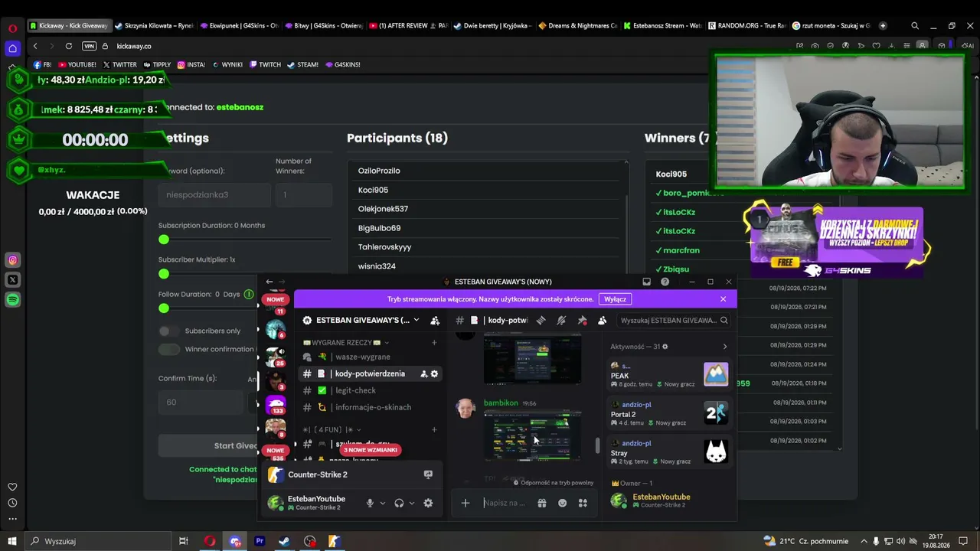Open Task View on the taskbar
Viewport: 980px width, 551px height.
click(x=183, y=541)
